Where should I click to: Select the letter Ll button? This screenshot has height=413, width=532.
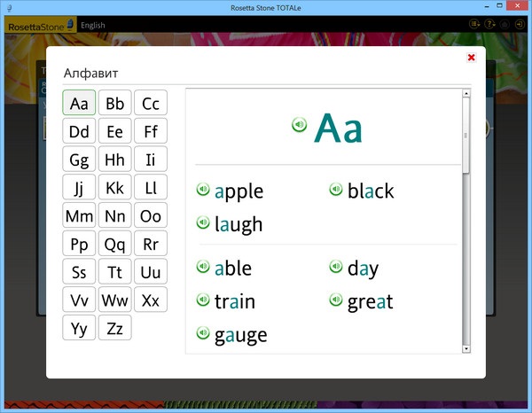coord(151,187)
